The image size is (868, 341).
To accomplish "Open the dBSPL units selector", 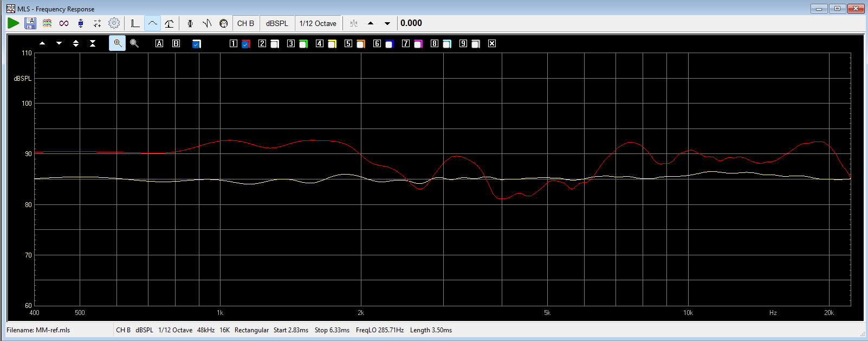I will coord(277,23).
